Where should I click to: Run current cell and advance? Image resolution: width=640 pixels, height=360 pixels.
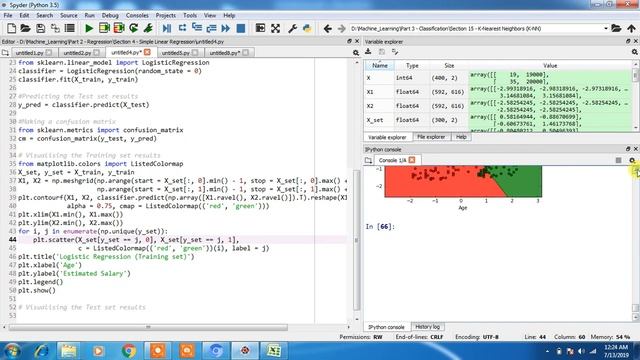119,28
